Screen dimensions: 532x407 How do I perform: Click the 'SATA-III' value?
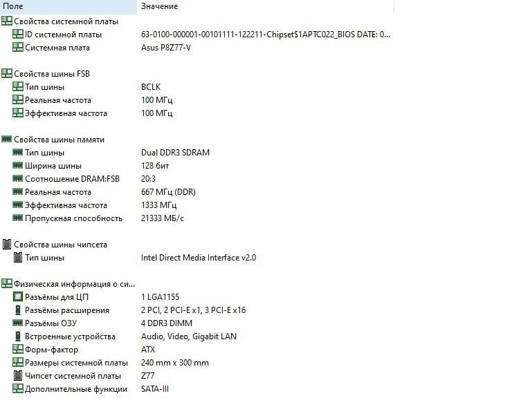click(155, 389)
